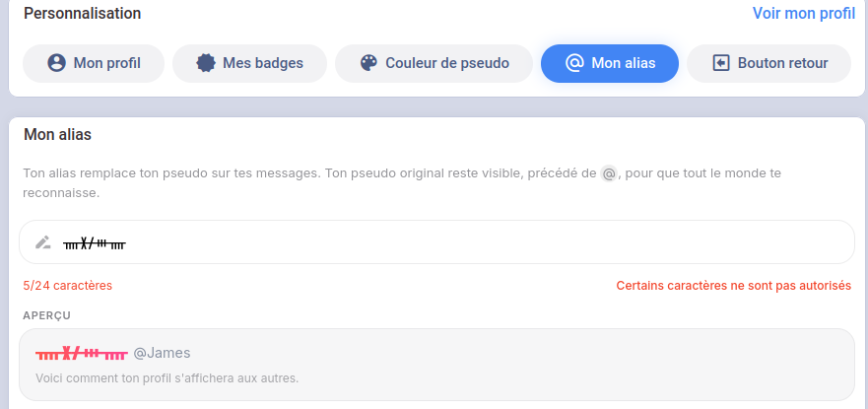Select the Couleur de pseudo tab label
The height and width of the screenshot is (409, 868).
447,63
